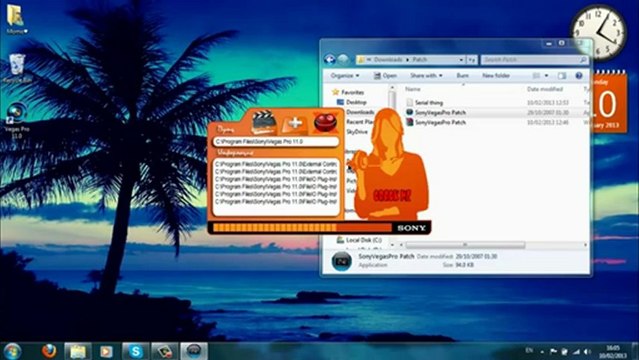Select the Serial thing file
This screenshot has width=639, height=360.
(x=429, y=103)
